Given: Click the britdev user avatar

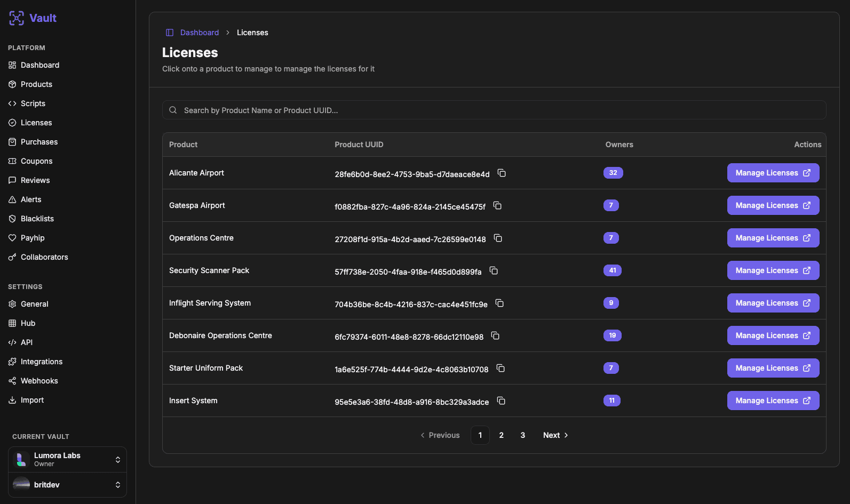Looking at the screenshot, I should 21,484.
